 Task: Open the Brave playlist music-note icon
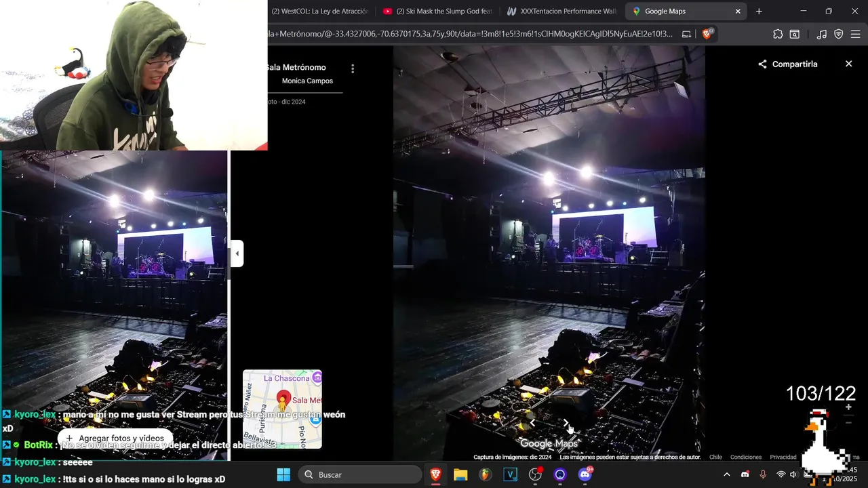pyautogui.click(x=822, y=34)
